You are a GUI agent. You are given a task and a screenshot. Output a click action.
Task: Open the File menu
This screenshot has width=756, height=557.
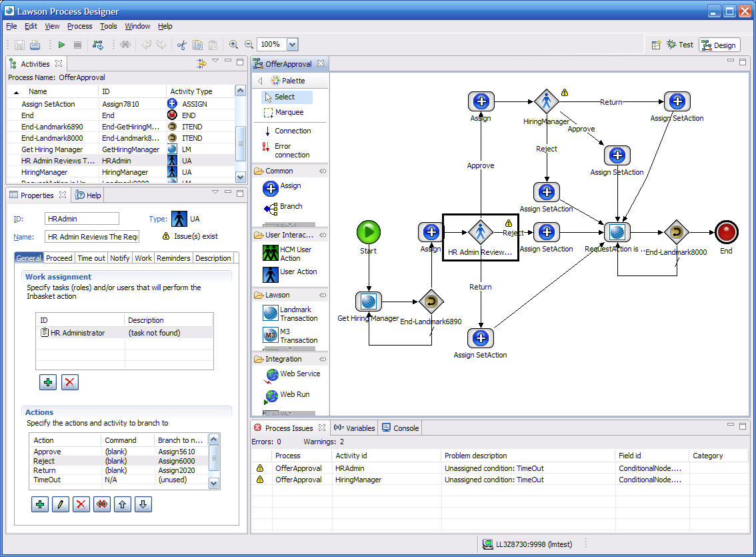(x=11, y=26)
